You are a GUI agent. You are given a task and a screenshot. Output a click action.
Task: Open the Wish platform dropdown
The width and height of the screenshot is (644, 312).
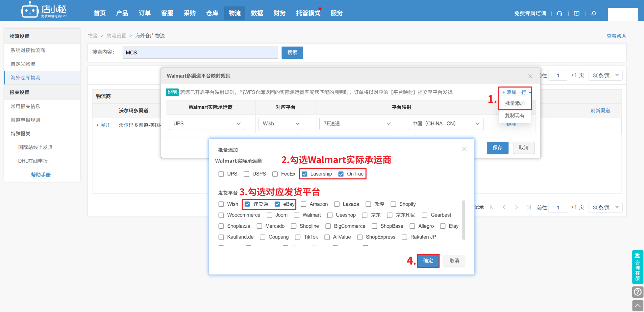click(281, 124)
